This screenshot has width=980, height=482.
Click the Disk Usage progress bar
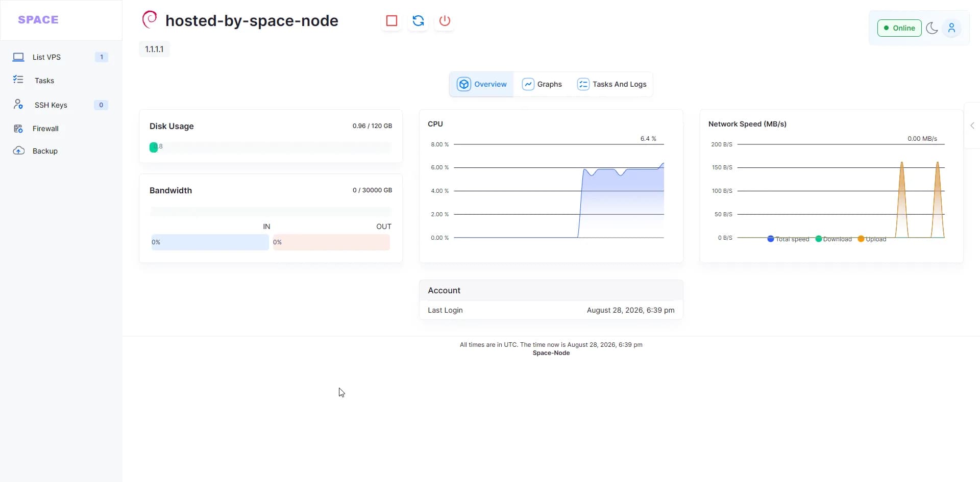[271, 147]
